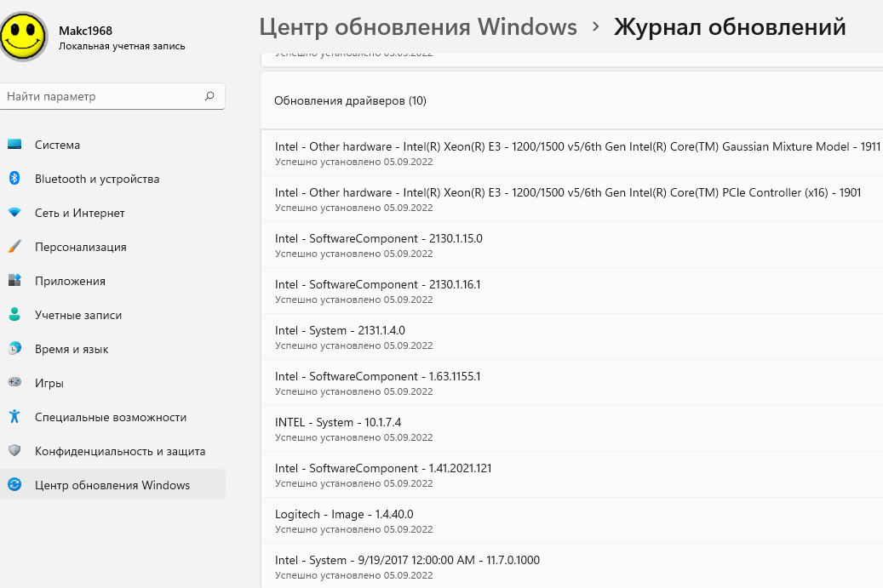The height and width of the screenshot is (588, 883).
Task: Select Intel SoftwareComponent 1.63.1155.1 entry
Action: pyautogui.click(x=571, y=383)
